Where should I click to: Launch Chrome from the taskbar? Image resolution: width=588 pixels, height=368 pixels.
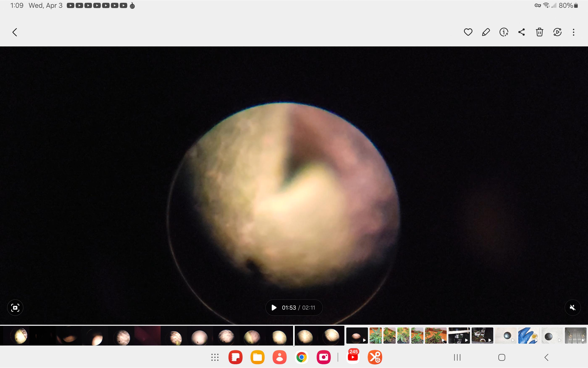click(301, 357)
